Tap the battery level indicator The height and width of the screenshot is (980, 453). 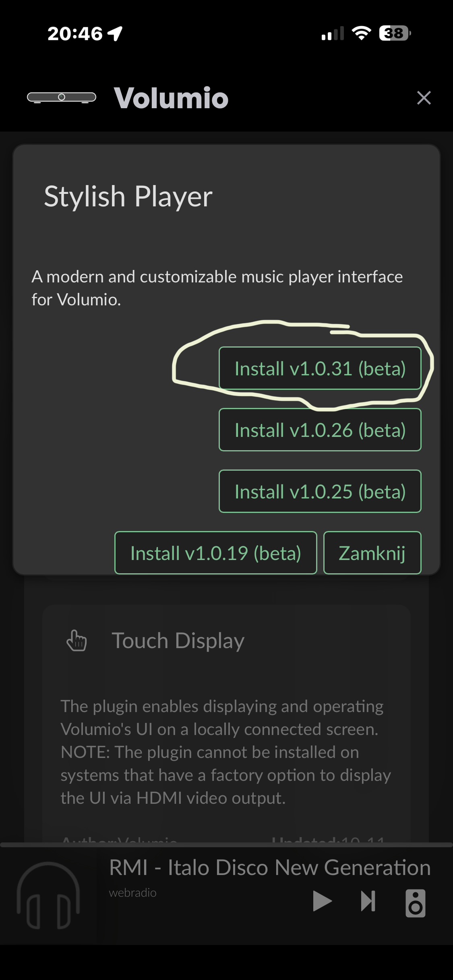coord(395,33)
